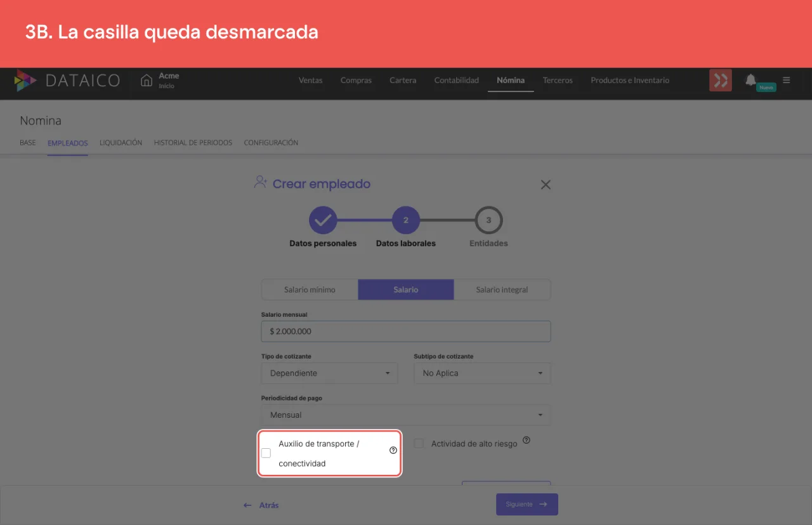Open the Cartera menu
The image size is (812, 525).
[x=403, y=81]
